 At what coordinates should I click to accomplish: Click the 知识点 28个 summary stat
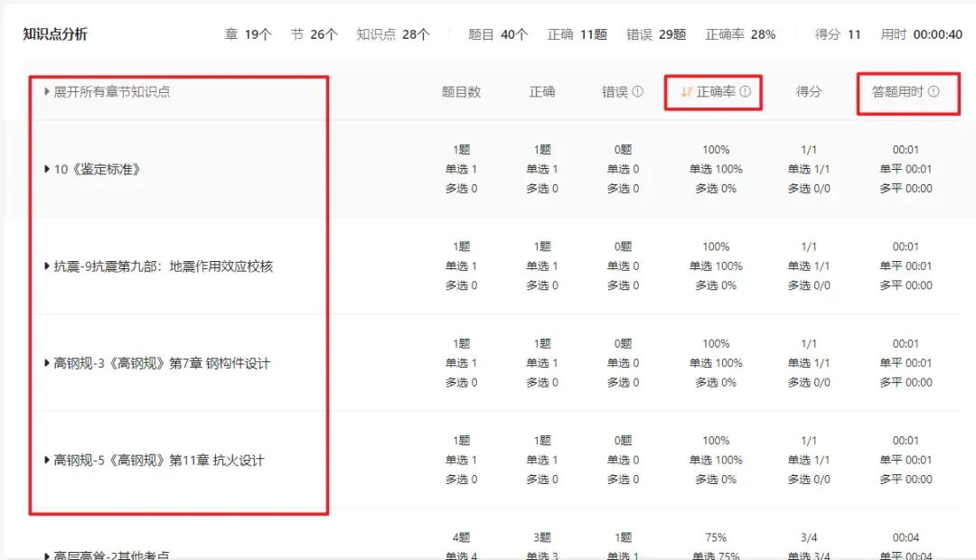coord(393,34)
